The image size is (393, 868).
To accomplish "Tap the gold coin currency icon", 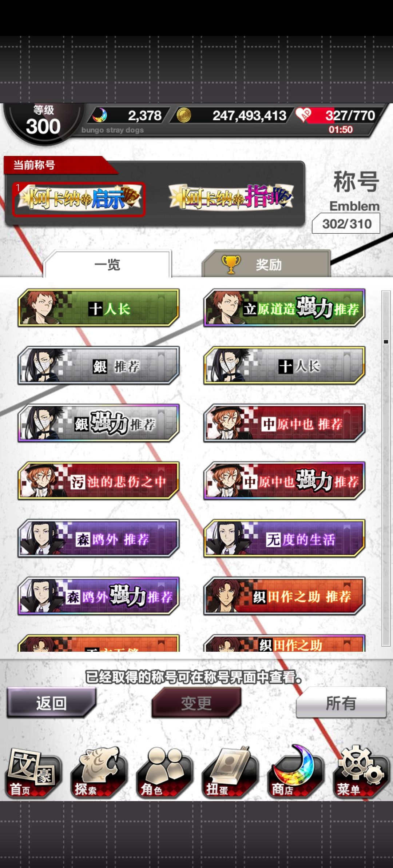I will 184,116.
